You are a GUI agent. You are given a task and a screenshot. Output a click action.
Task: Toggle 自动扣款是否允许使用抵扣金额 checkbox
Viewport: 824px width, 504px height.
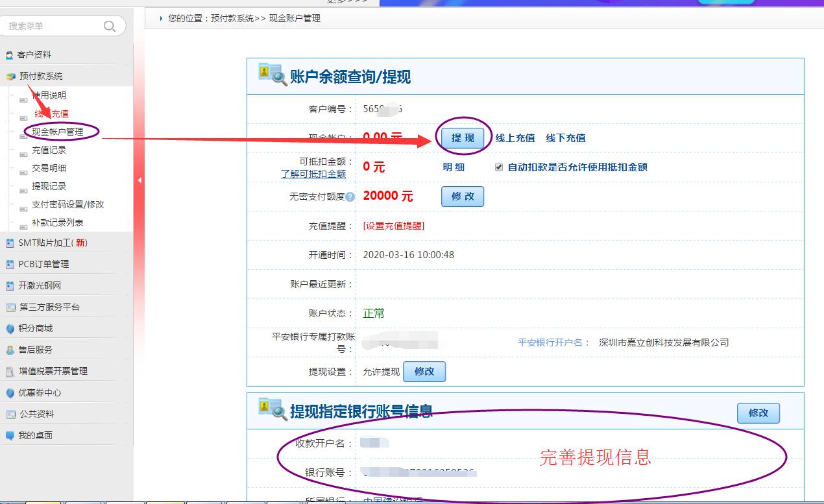point(499,167)
